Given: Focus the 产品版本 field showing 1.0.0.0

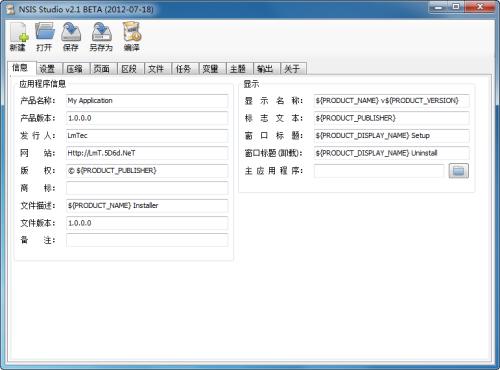Looking at the screenshot, I should (147, 118).
